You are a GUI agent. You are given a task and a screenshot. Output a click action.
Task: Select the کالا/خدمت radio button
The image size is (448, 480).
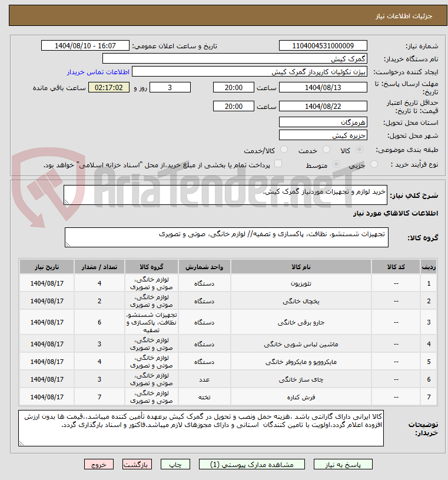coord(284,150)
